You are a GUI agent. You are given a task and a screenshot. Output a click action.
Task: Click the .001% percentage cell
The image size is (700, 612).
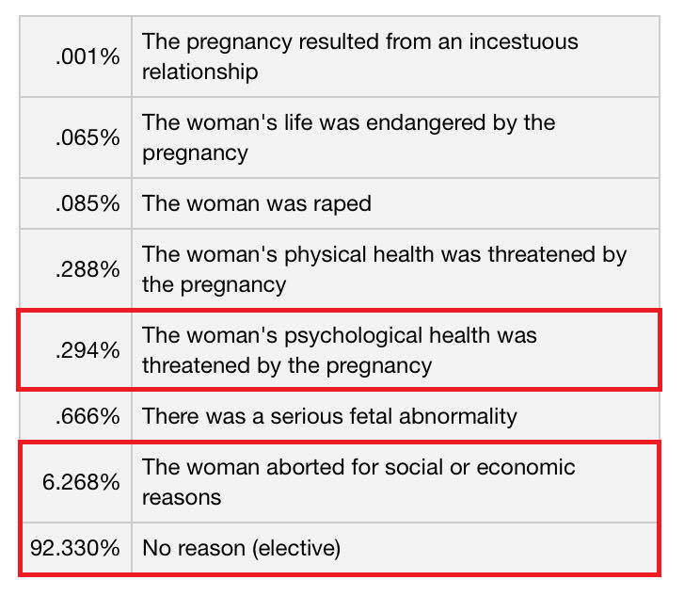76,56
